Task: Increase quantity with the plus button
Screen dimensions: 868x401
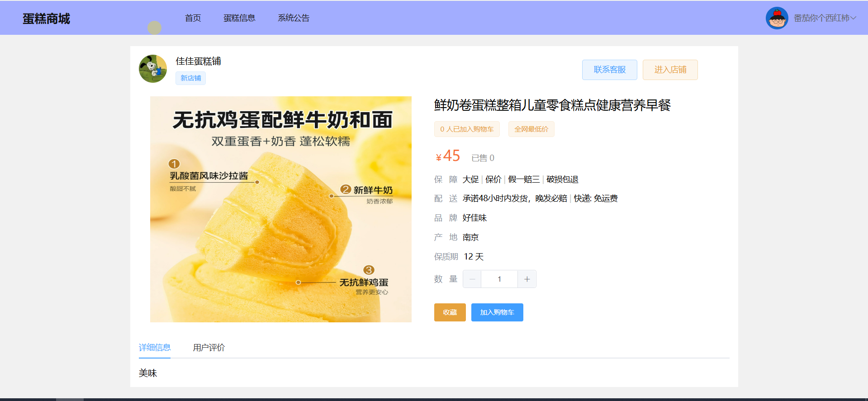Action: (x=527, y=279)
